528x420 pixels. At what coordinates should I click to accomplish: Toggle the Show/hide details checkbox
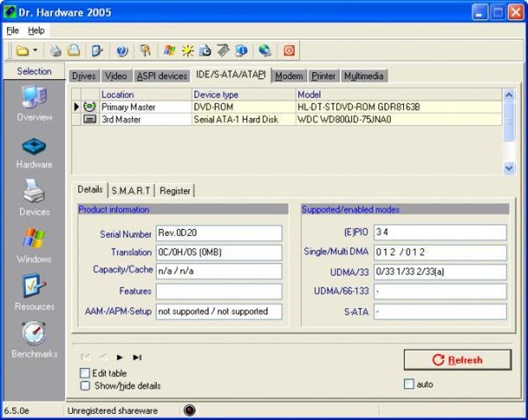pos(85,385)
